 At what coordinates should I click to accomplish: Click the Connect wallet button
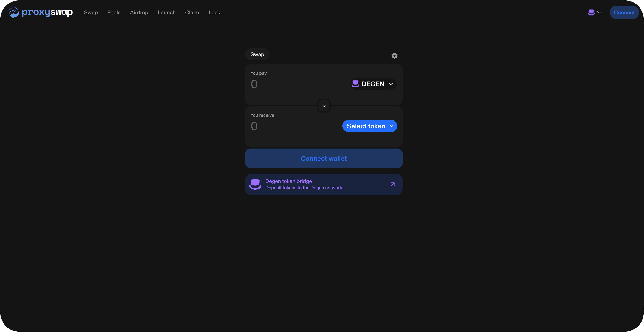point(324,158)
